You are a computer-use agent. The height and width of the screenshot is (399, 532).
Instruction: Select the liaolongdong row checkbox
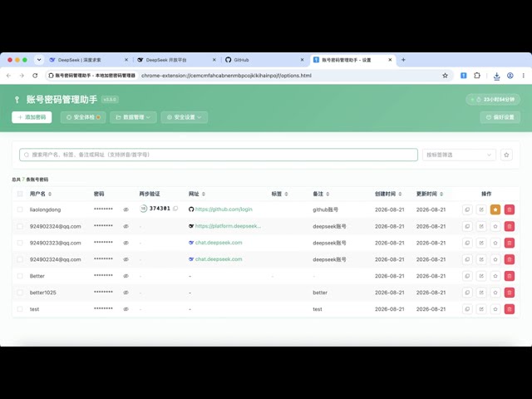[20, 209]
